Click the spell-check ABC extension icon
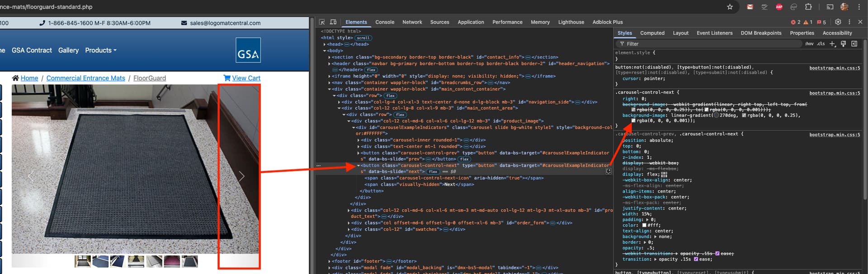 click(764, 7)
